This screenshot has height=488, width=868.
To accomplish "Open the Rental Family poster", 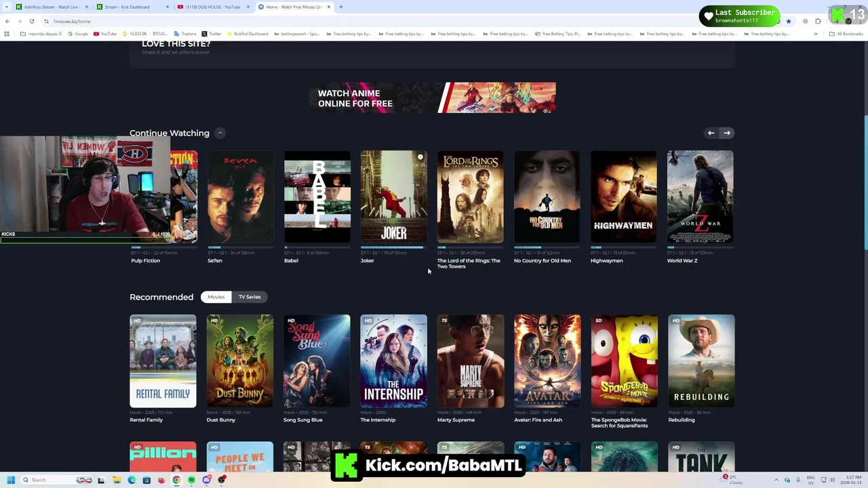I will pyautogui.click(x=163, y=361).
